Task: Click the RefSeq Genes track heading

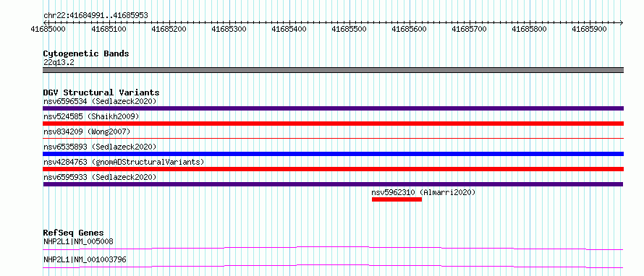Action: click(x=73, y=233)
